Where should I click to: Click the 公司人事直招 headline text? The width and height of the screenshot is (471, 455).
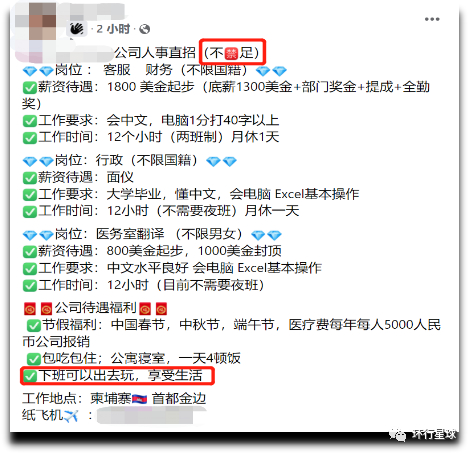click(x=155, y=53)
